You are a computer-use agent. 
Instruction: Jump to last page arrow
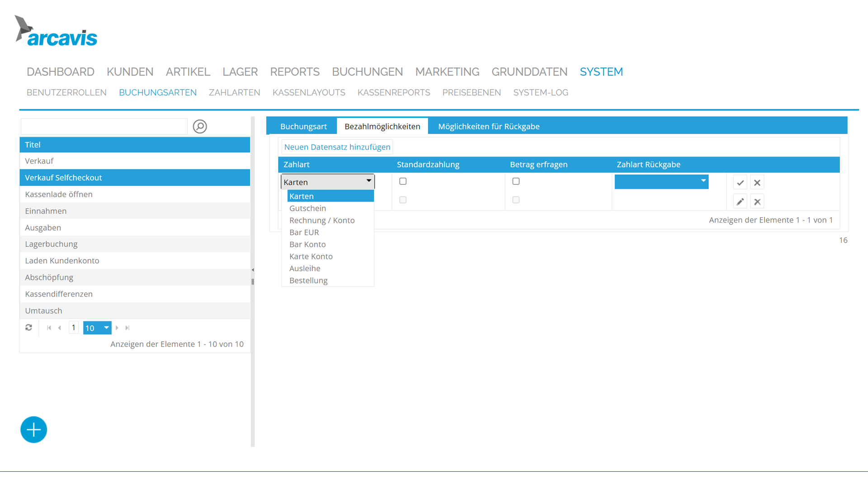(127, 328)
